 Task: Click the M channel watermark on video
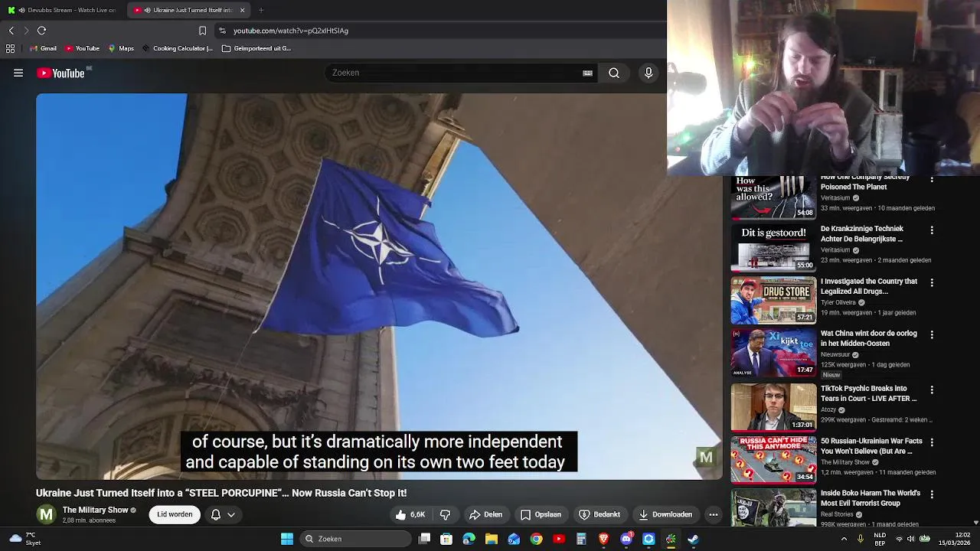[706, 458]
